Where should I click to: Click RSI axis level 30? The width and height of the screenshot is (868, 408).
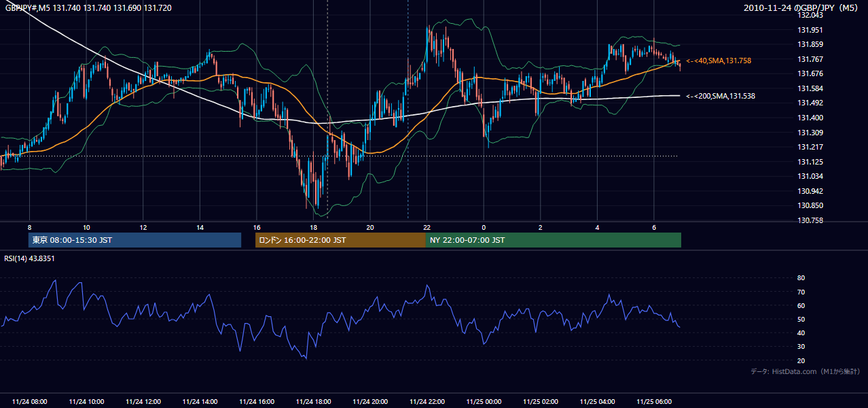(801, 347)
